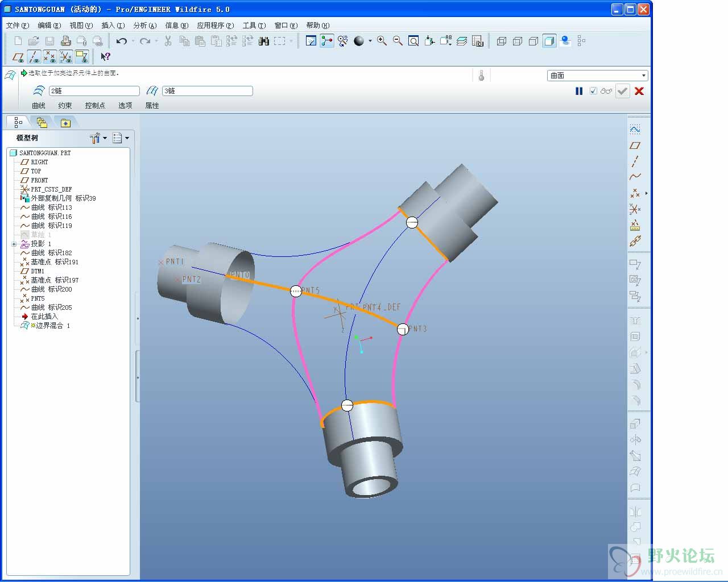Image resolution: width=728 pixels, height=582 pixels.
Task: Select the Datum Curve tool in right toolbar
Action: [635, 177]
